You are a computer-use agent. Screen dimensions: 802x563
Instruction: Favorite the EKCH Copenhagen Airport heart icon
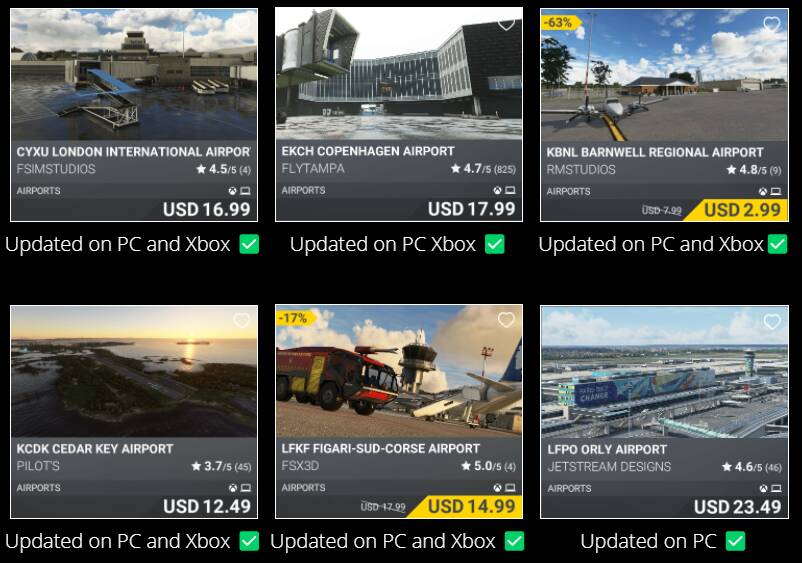click(x=506, y=24)
